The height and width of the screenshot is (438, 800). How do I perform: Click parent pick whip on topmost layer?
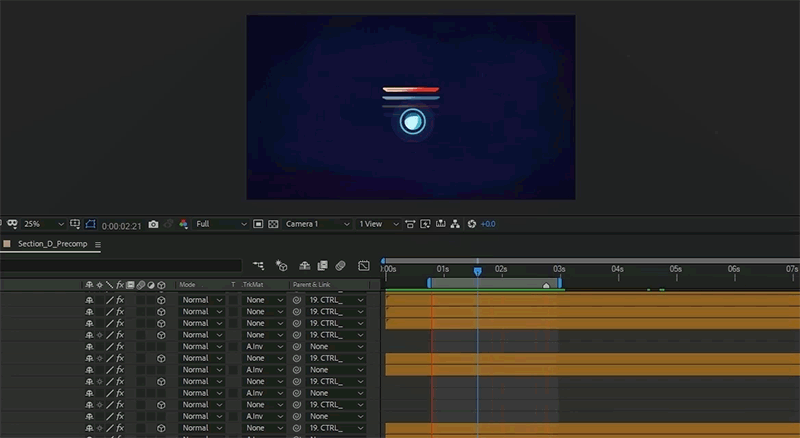click(x=297, y=300)
